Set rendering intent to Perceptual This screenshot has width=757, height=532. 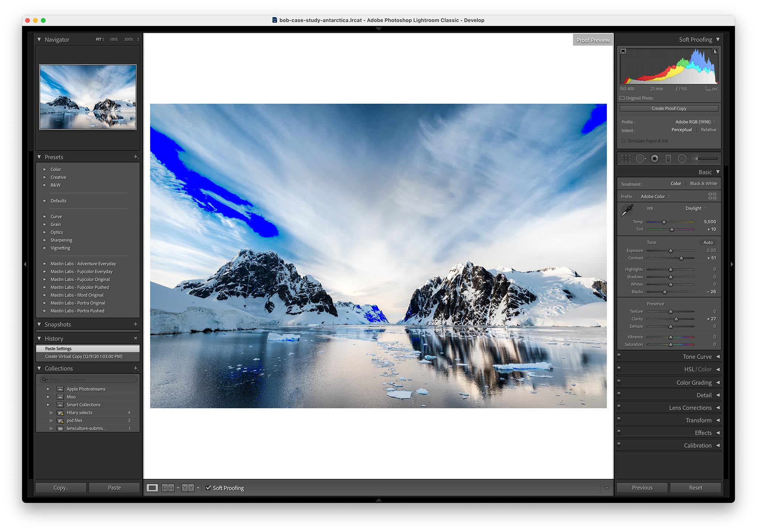[x=682, y=130]
